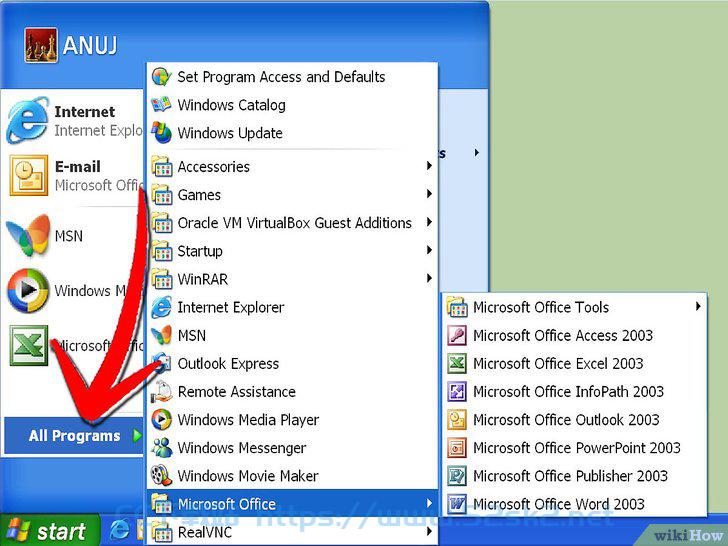This screenshot has height=546, width=728.
Task: Click the Access 2003 key icon
Action: pyautogui.click(x=457, y=335)
